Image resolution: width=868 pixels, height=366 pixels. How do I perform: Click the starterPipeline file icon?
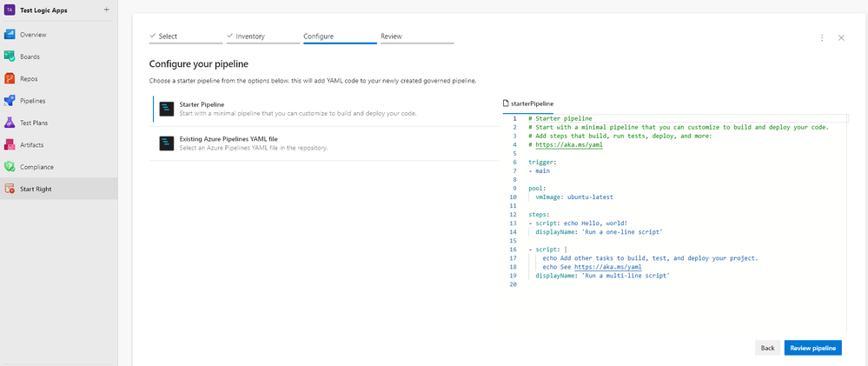[505, 103]
